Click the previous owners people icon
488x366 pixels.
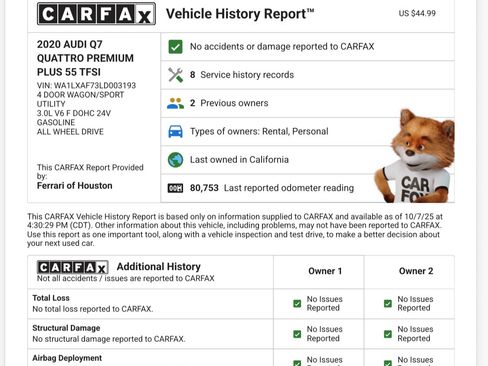[175, 103]
